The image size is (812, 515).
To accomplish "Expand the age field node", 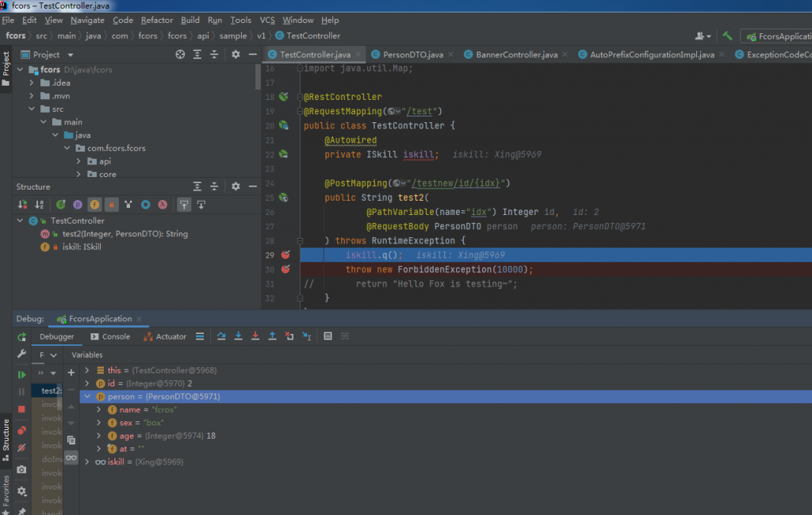I will click(98, 436).
